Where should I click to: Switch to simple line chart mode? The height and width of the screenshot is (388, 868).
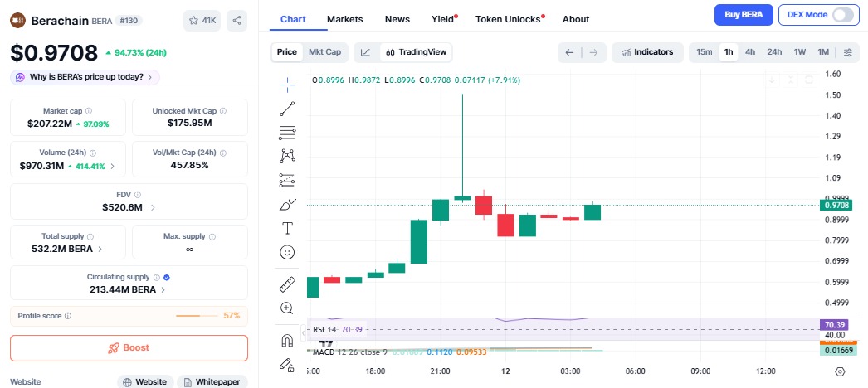(365, 52)
